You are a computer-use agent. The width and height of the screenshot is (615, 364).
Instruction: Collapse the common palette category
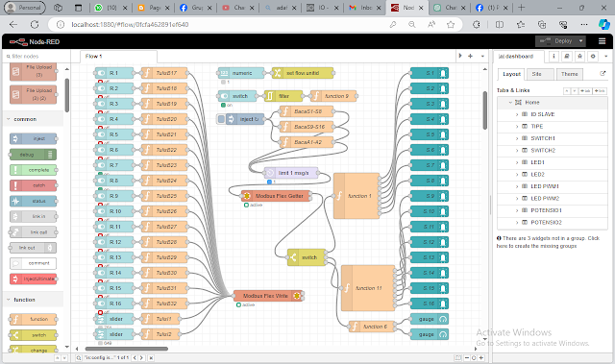[x=34, y=119]
